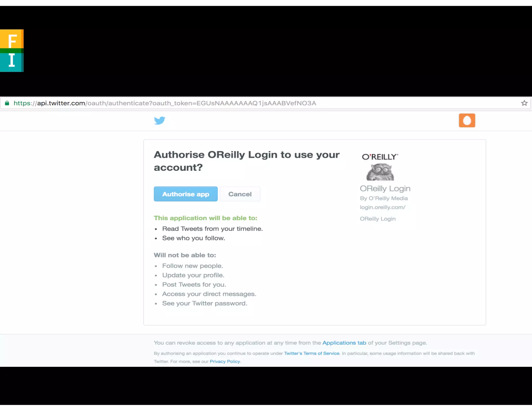Click the O'Reilly tarsier logo image

pyautogui.click(x=380, y=172)
